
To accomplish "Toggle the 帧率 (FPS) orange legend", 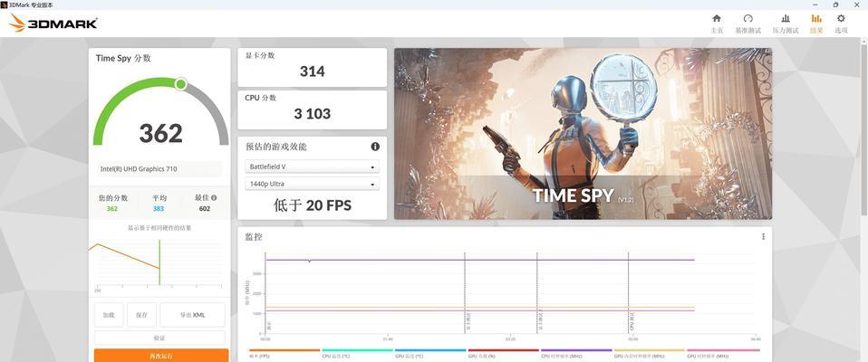I will pos(285,354).
